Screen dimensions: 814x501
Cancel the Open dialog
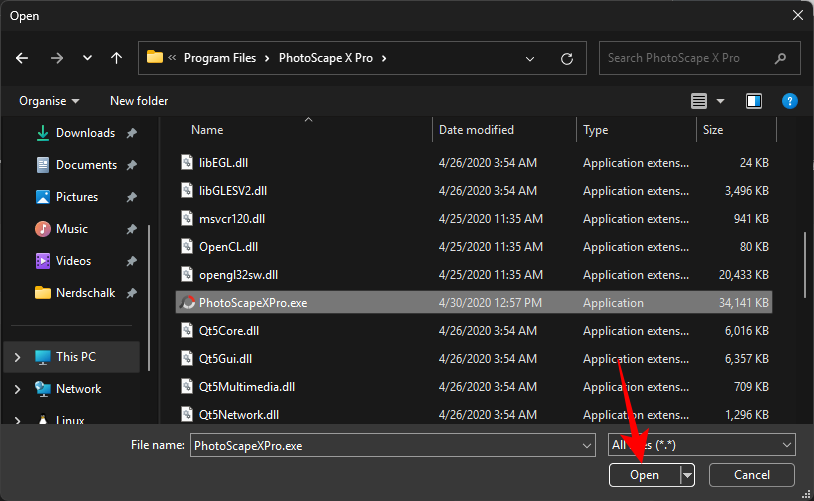751,475
